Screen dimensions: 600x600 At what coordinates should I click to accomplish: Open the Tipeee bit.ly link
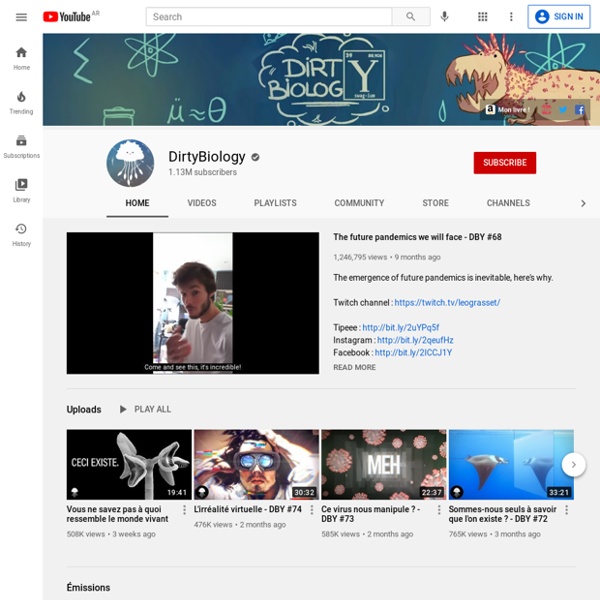400,328
